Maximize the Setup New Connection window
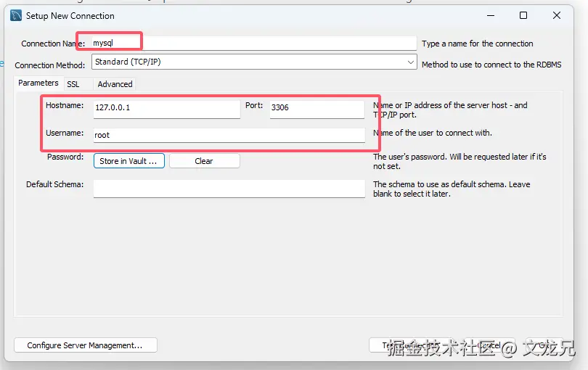The height and width of the screenshot is (370, 588). coord(523,16)
